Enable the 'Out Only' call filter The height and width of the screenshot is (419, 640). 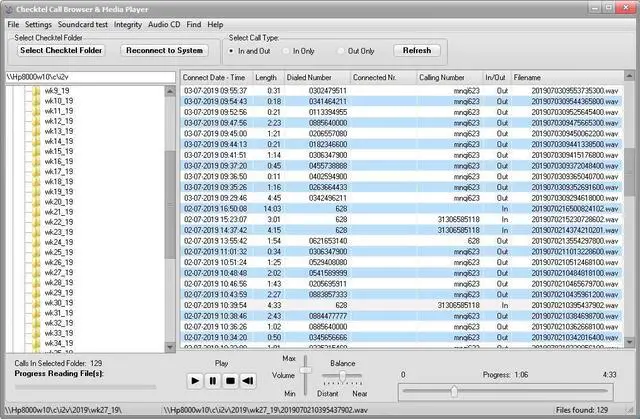tap(340, 50)
